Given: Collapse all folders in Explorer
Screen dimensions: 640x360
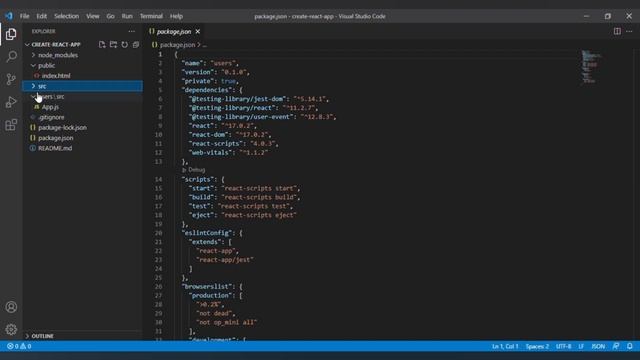Looking at the screenshot, I should 136,44.
